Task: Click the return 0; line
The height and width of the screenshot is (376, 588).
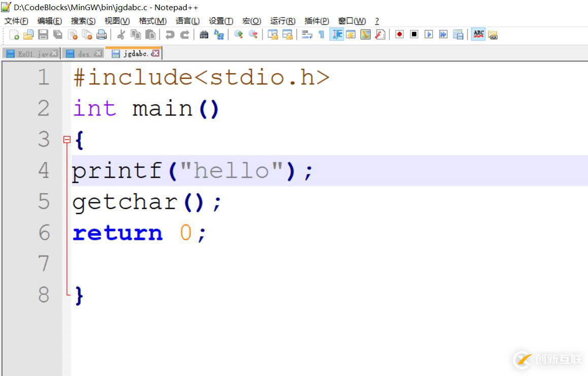Action: [x=139, y=233]
